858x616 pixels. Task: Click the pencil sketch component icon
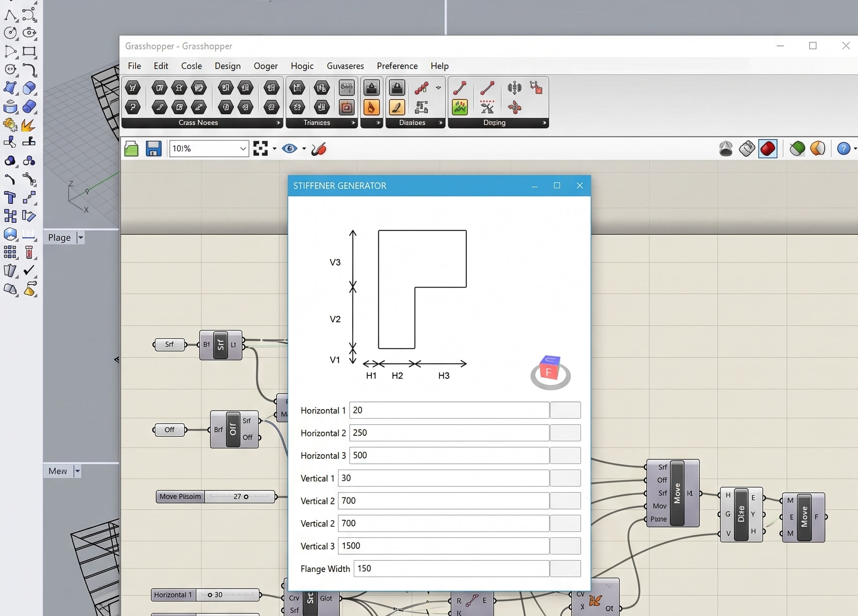point(396,107)
